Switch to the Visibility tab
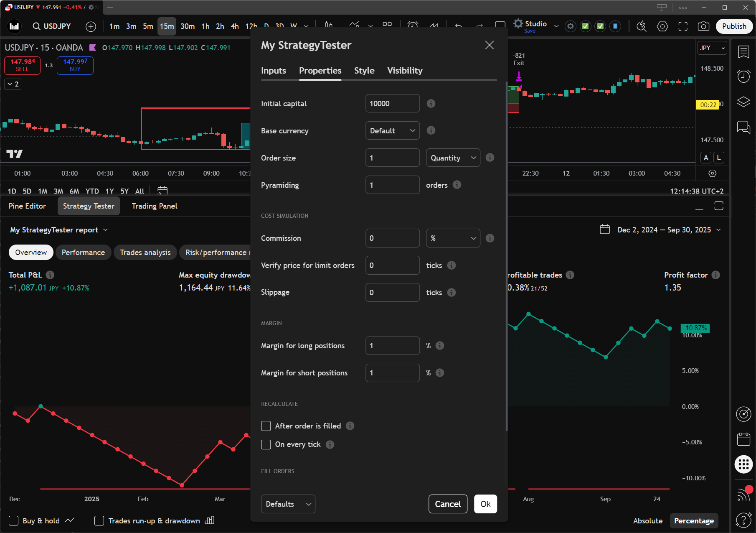Screen dimensions: 756x533 (x=405, y=70)
